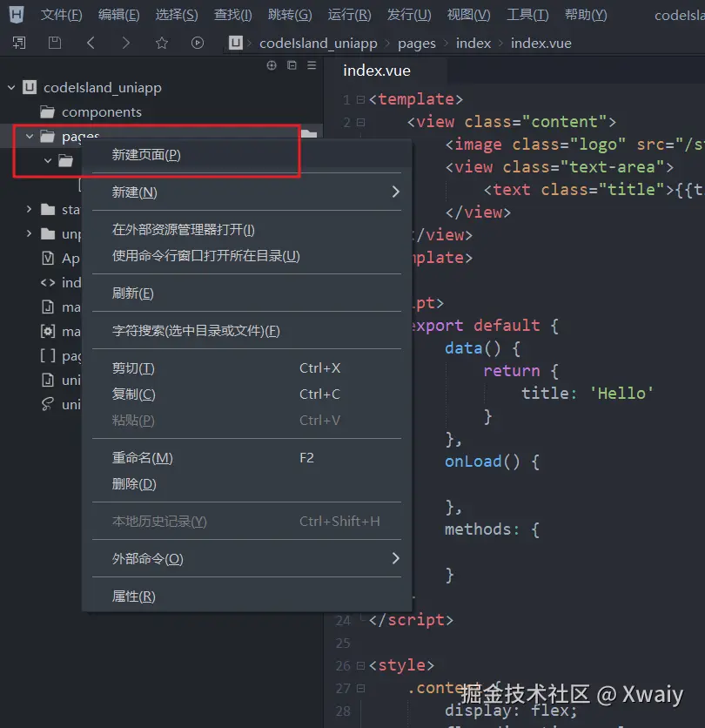Click the locate current file icon
705x728 pixels.
[x=272, y=65]
